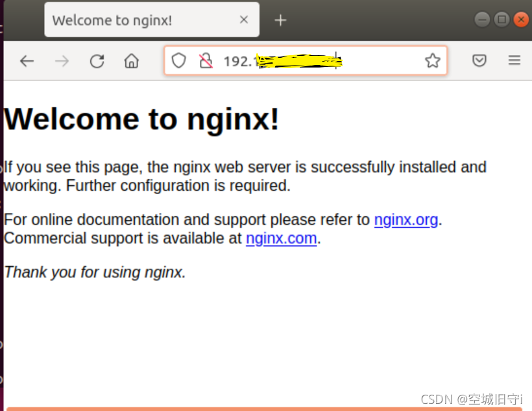
Task: Close the Welcome to nginx tab
Action: (x=243, y=19)
